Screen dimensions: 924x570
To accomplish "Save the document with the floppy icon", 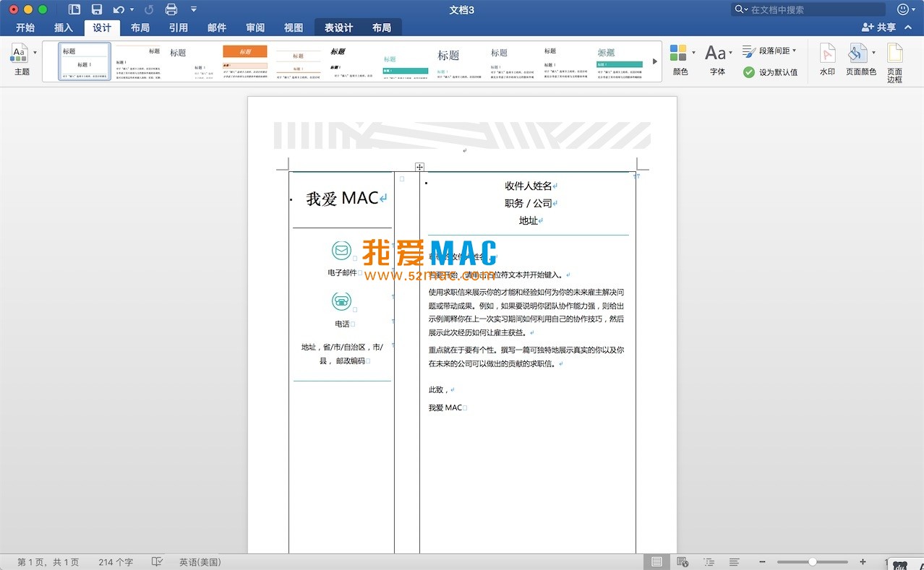I will (97, 9).
